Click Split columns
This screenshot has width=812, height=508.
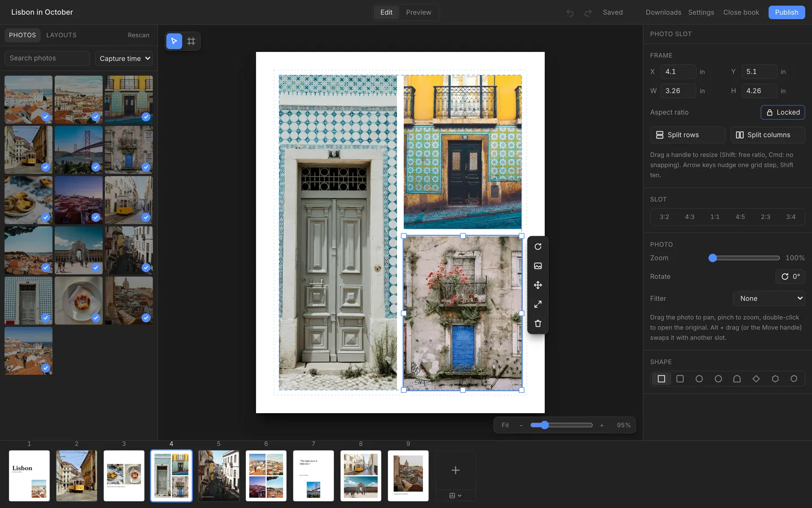point(767,135)
